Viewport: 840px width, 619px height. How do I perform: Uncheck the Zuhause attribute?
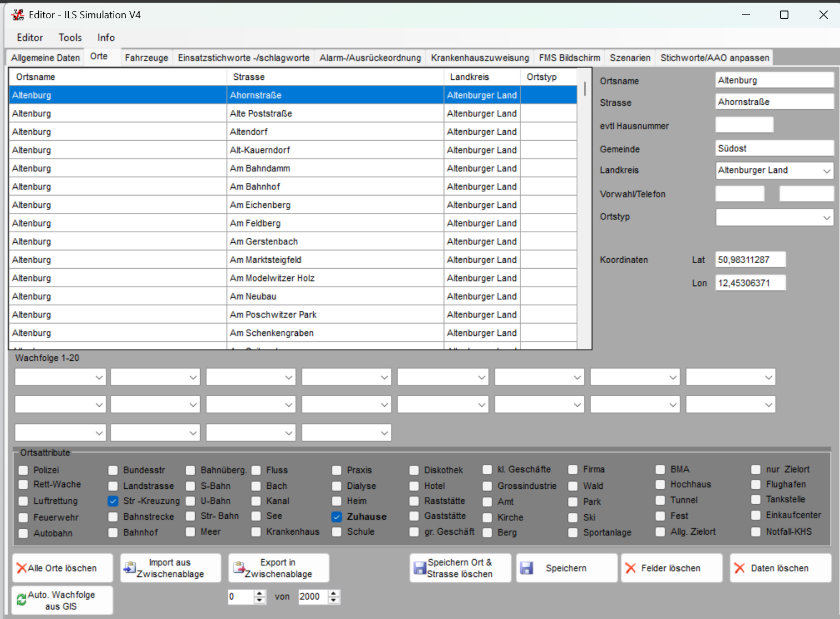(x=337, y=516)
